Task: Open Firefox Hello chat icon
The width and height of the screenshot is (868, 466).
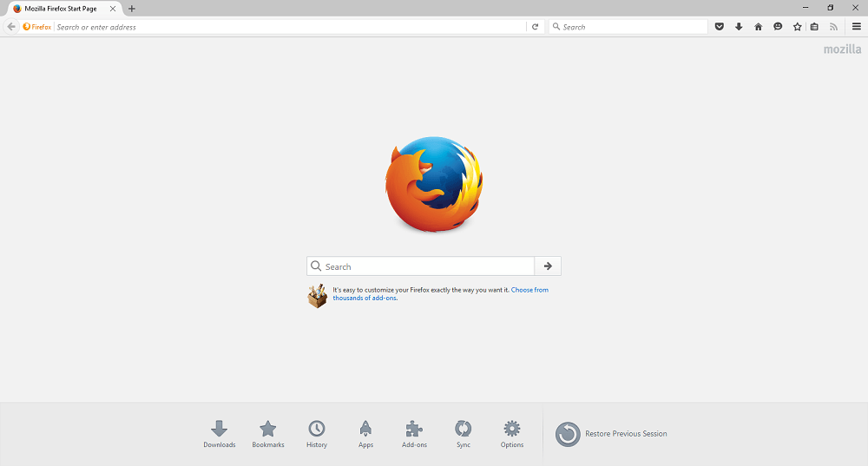Action: (x=778, y=27)
